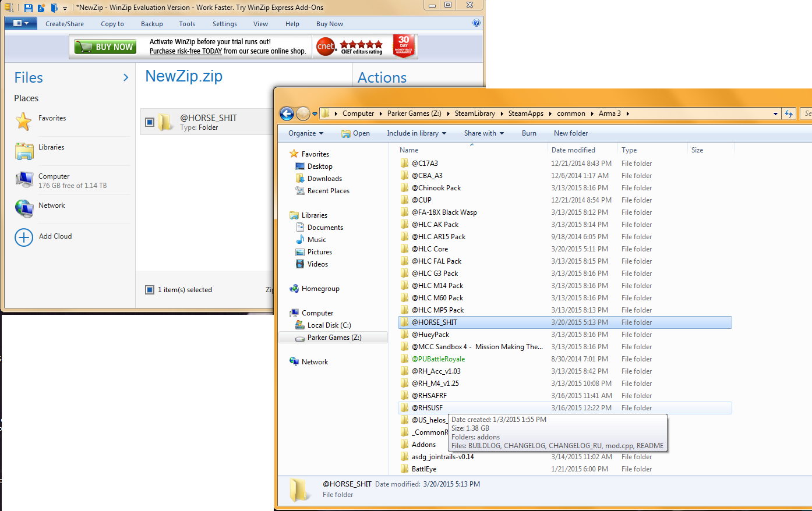The height and width of the screenshot is (511, 812).
Task: Click the SteamApps breadcrumb in the address bar
Action: point(525,113)
